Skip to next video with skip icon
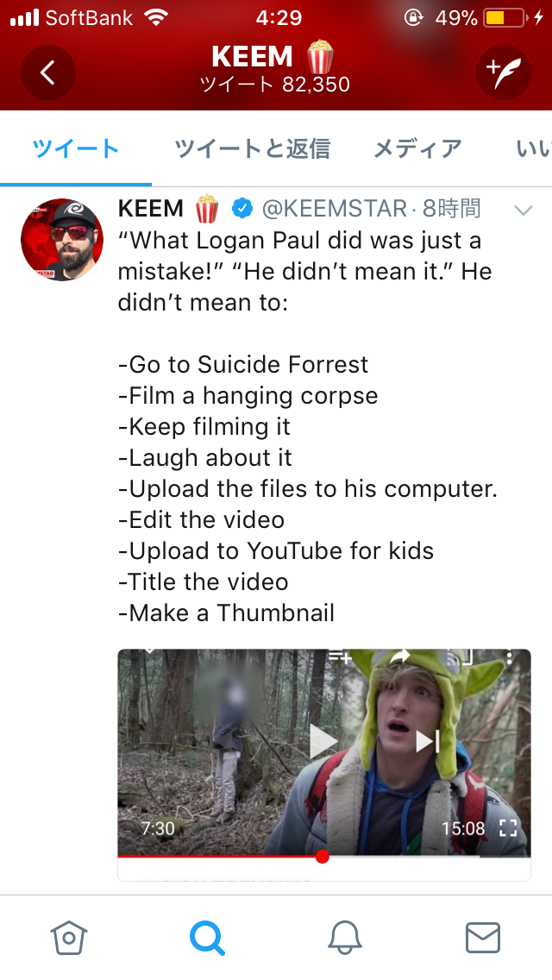This screenshot has width=552, height=980. 428,742
